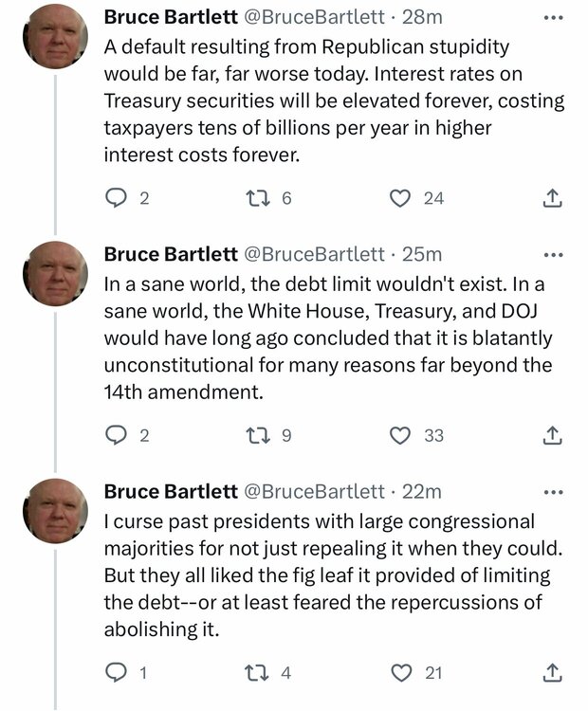This screenshot has width=588, height=711.
Task: Reply to the curse past presidents tweet
Action: 116,672
